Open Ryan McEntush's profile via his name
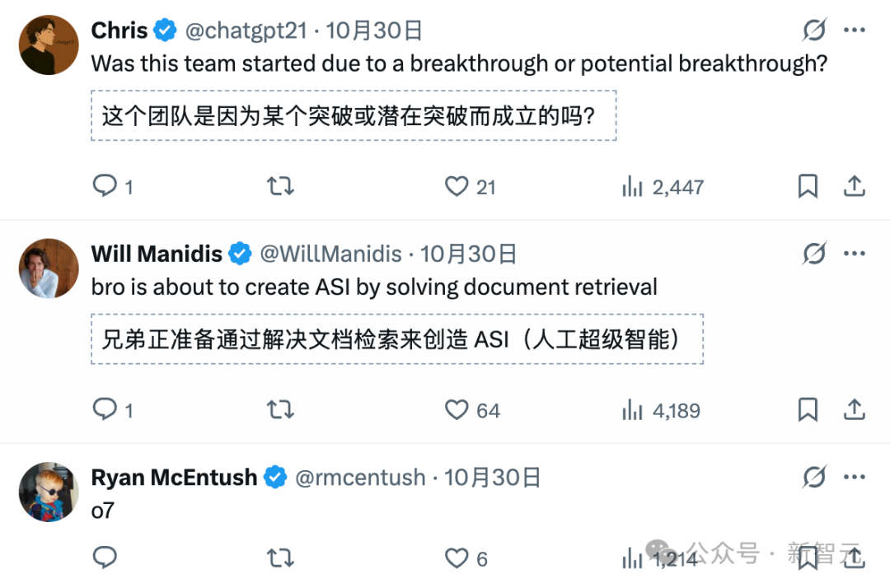 pos(174,477)
